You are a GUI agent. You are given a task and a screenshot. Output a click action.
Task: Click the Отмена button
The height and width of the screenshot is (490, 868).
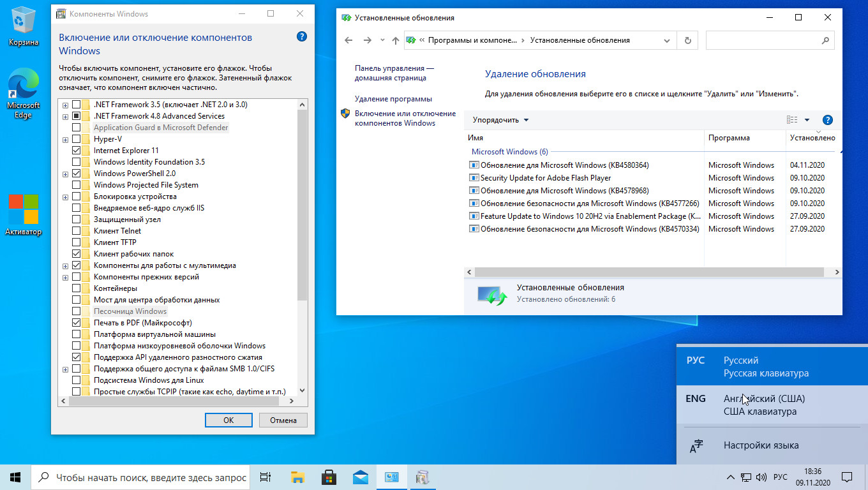point(283,420)
